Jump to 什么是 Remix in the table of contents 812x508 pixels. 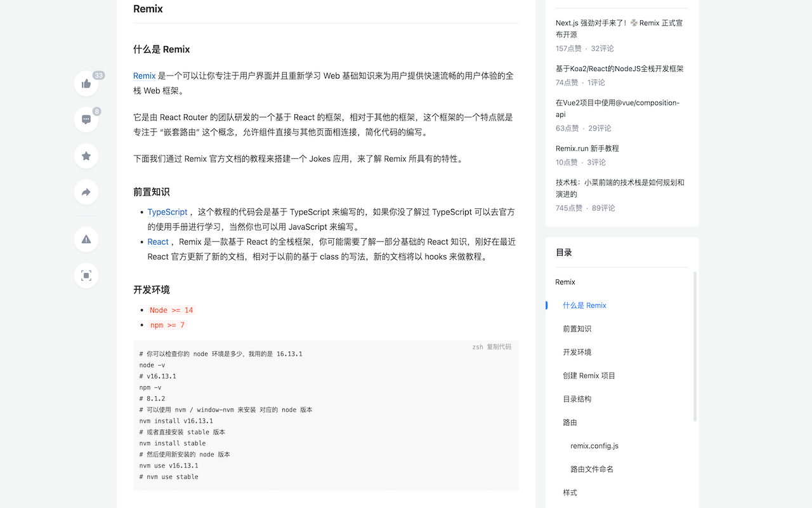click(x=584, y=305)
